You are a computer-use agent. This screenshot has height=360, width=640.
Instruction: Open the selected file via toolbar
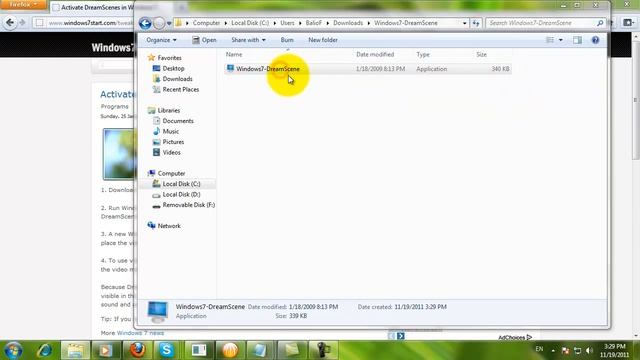point(204,40)
